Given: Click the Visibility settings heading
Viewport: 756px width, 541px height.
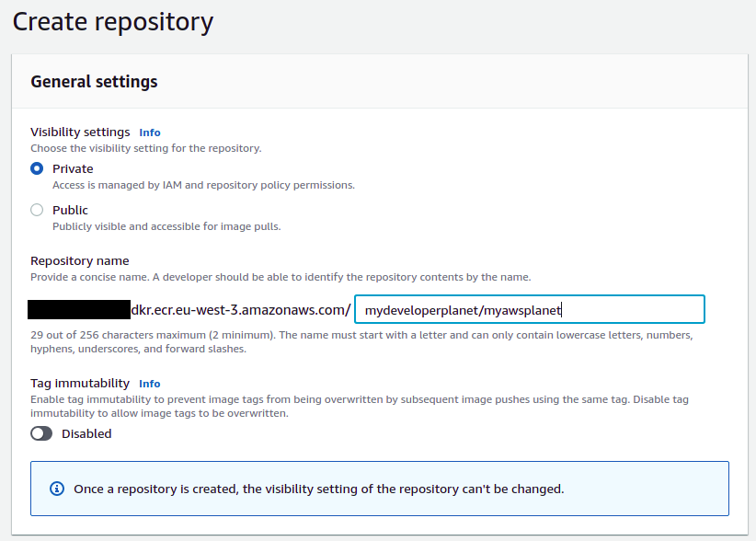Looking at the screenshot, I should pyautogui.click(x=81, y=132).
